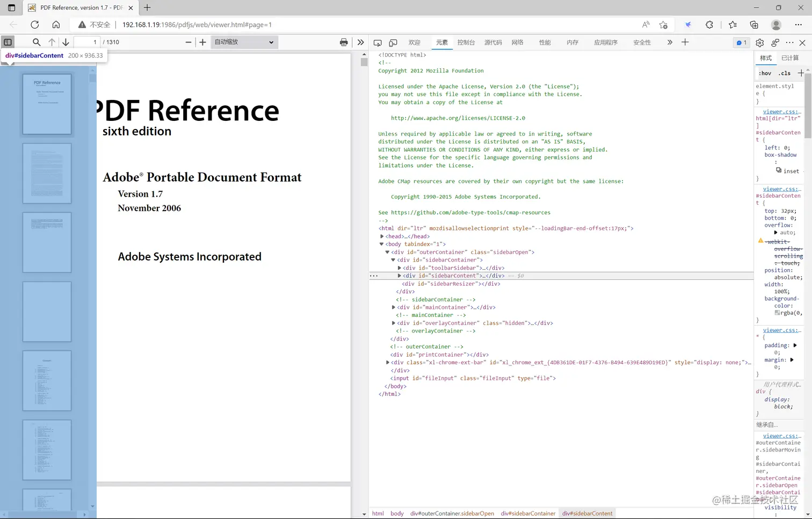Select the 样式 styles pane tab
This screenshot has height=519, width=812.
coord(766,58)
